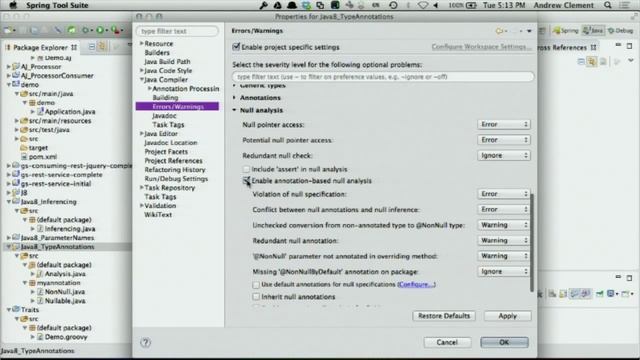Viewport: 640px width, 360px height.
Task: Open Redundant null annotation dropdown
Action: [504, 240]
